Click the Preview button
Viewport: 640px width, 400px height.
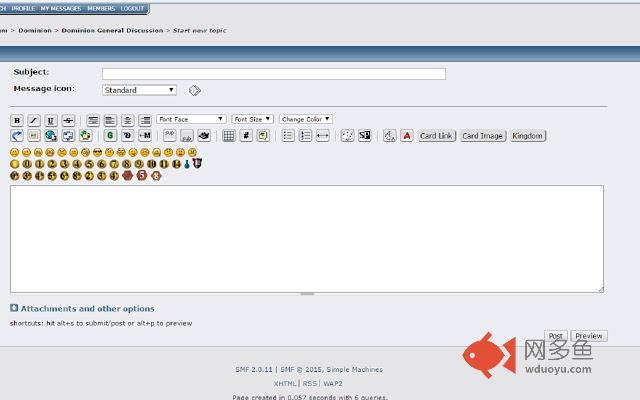coord(589,336)
